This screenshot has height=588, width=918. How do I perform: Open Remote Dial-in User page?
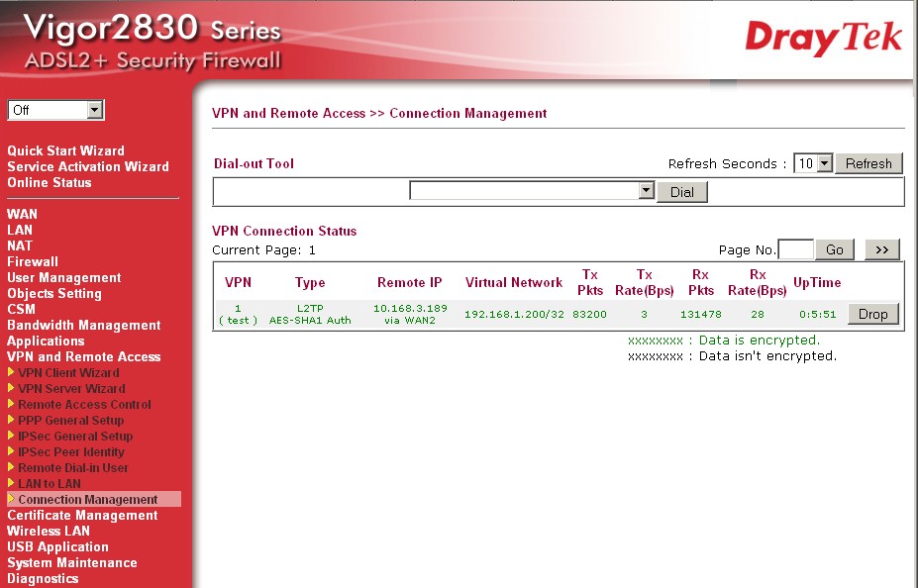73,467
